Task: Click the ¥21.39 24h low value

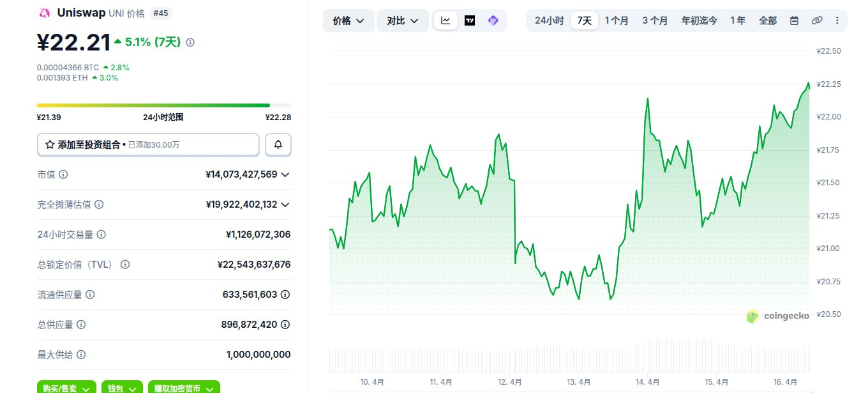Action: [x=49, y=117]
